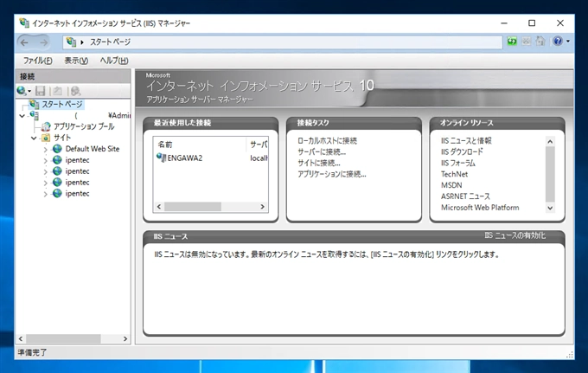Click left arrow of connections tree scrollbar
This screenshot has width=588, height=373.
[21, 339]
